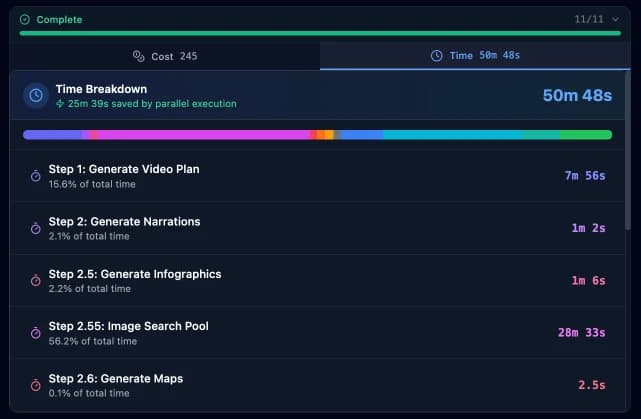Click the green segment of time breakdown bar
Screen dimensions: 641x419
point(586,135)
